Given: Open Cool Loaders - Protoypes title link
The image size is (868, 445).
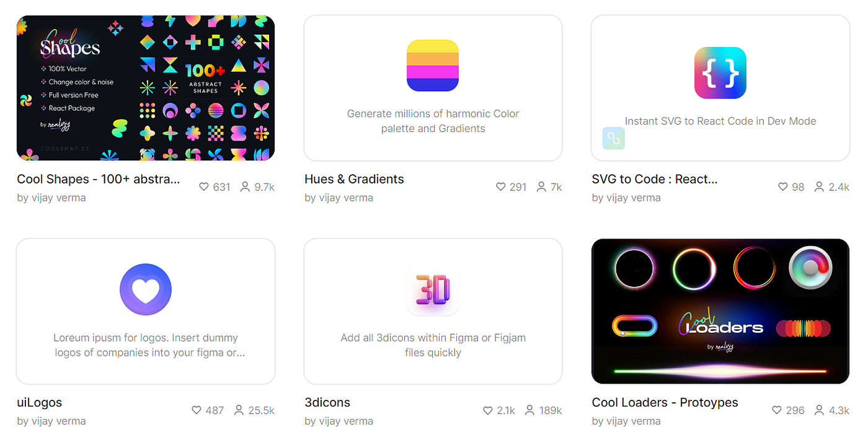Looking at the screenshot, I should click(x=665, y=402).
